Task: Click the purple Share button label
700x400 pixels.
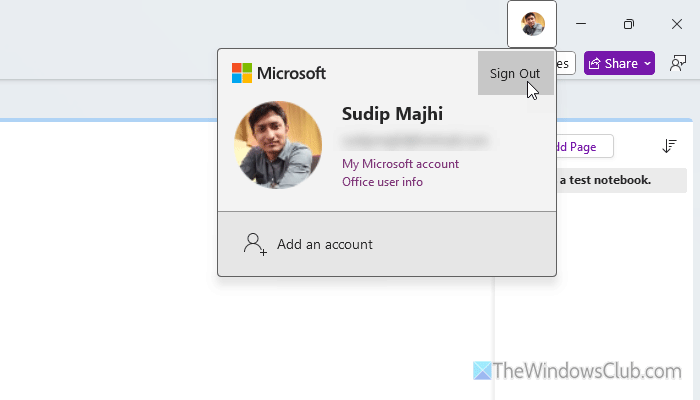Action: point(621,63)
